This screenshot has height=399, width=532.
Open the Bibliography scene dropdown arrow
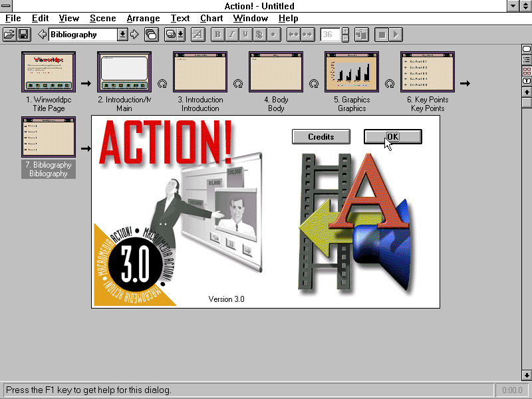[x=122, y=35]
